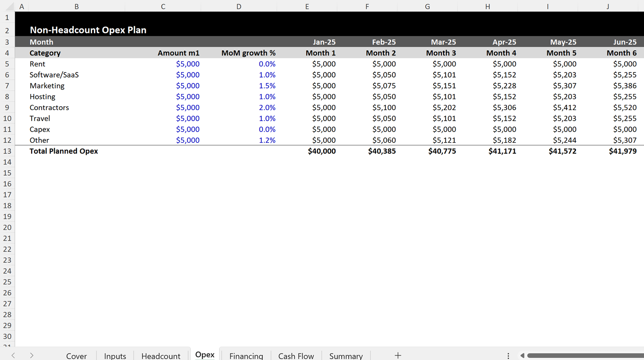Image resolution: width=644 pixels, height=360 pixels.
Task: Select the Non-Headcount Opex Plan title cell
Action: pyautogui.click(x=88, y=30)
